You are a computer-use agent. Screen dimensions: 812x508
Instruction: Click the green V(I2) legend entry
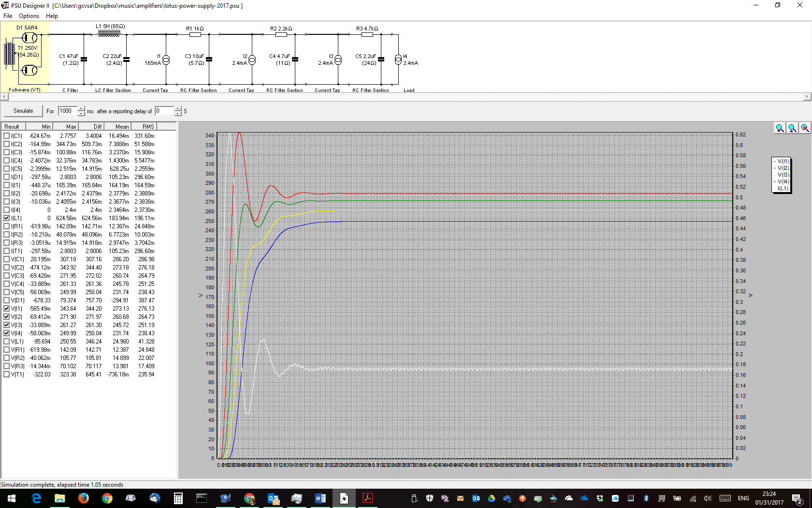click(782, 168)
